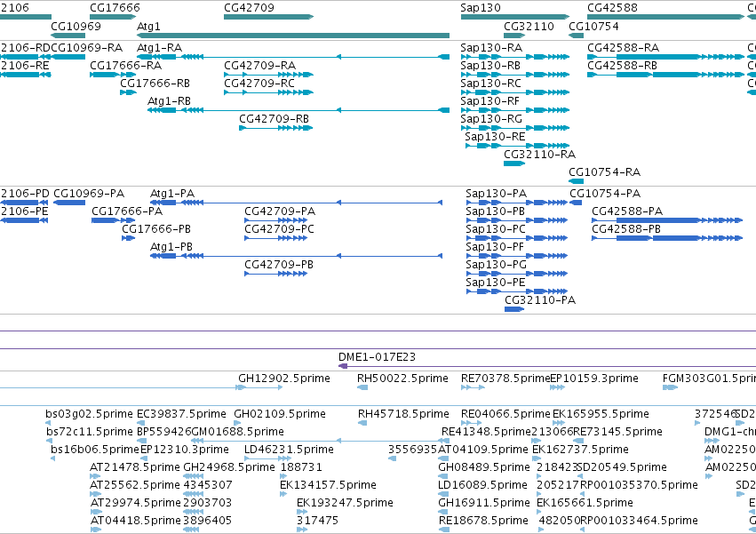Select the CG32110 gene label
Screen dimensions: 756x534
529,26
